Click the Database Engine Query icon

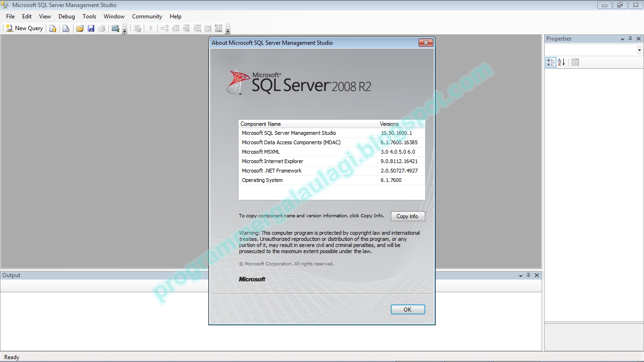[53, 28]
